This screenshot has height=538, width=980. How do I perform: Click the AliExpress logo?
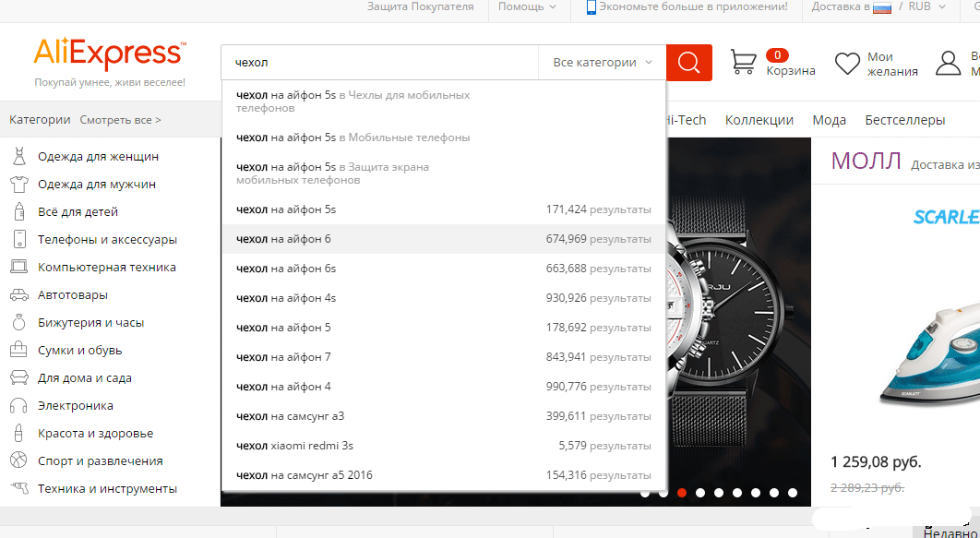(110, 54)
